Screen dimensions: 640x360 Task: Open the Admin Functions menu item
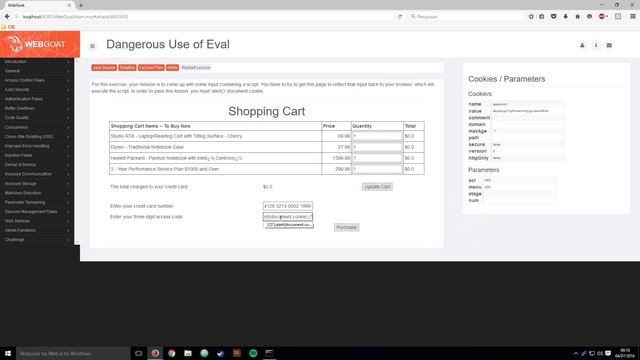37,230
